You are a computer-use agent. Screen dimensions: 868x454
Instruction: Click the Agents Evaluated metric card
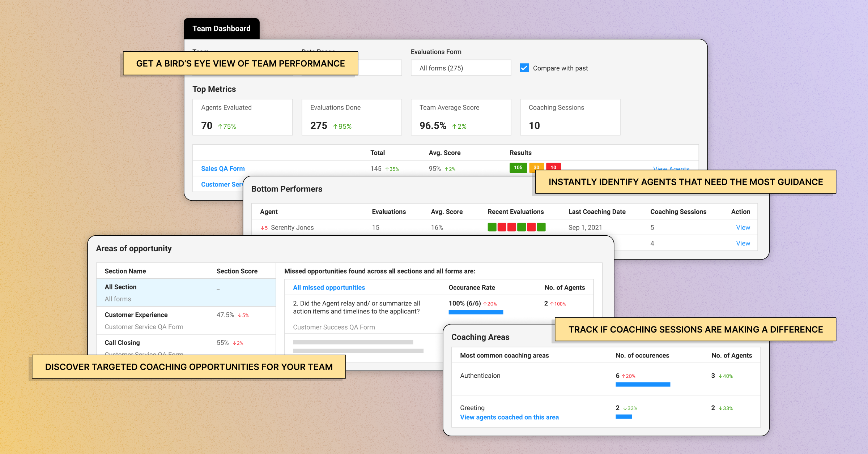[242, 116]
